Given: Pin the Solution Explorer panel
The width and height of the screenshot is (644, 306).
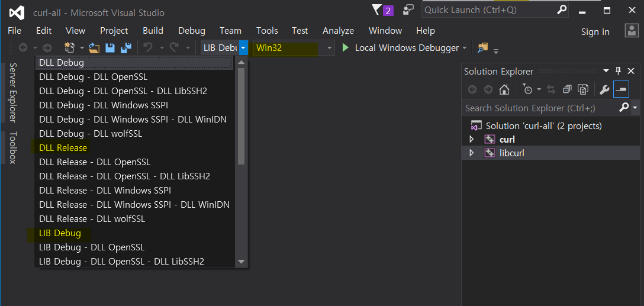Looking at the screenshot, I should coord(619,71).
